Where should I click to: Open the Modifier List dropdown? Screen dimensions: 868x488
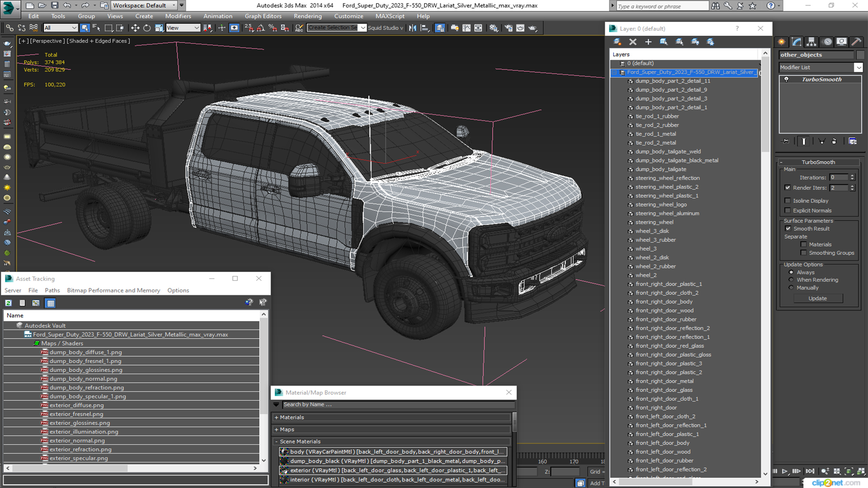(x=858, y=67)
